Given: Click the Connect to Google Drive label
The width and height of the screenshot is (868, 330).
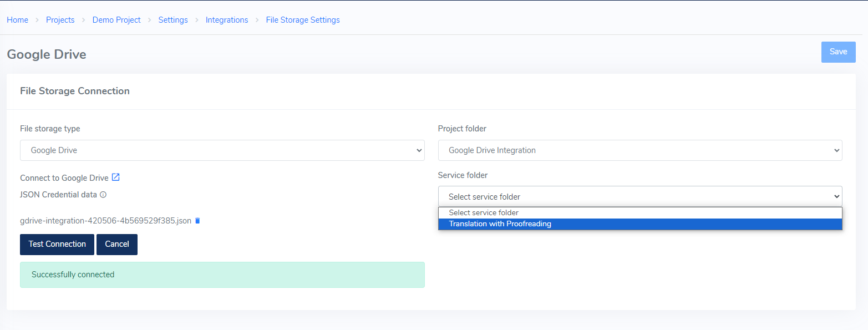Looking at the screenshot, I should tap(64, 178).
